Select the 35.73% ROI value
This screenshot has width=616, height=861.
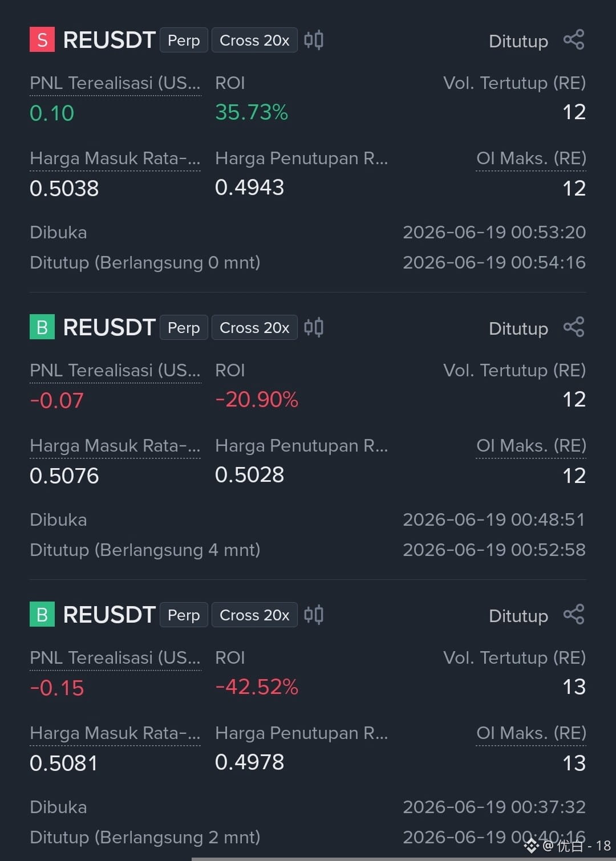coord(252,112)
